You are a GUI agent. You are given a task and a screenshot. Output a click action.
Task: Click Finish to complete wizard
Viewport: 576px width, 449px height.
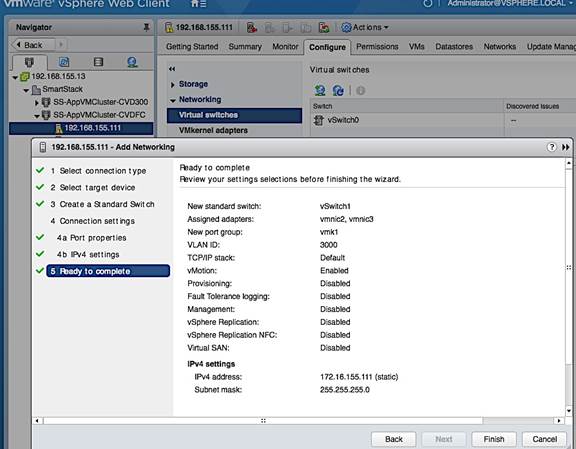coord(494,439)
